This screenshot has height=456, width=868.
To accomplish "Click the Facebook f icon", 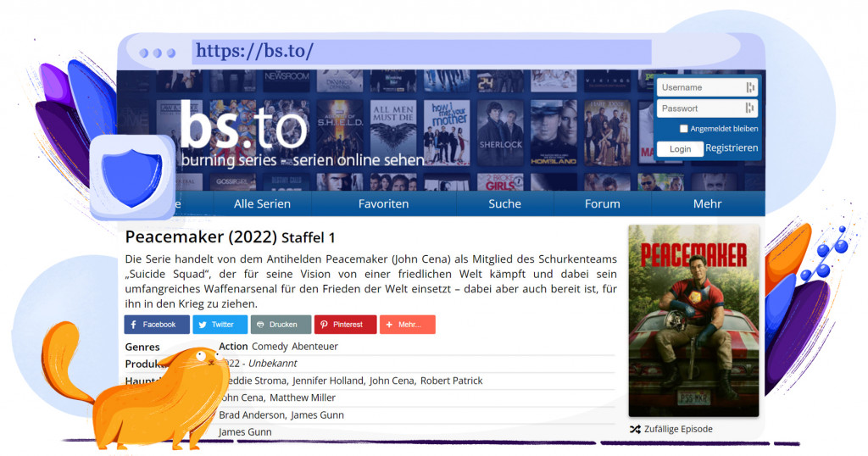I will (x=133, y=325).
